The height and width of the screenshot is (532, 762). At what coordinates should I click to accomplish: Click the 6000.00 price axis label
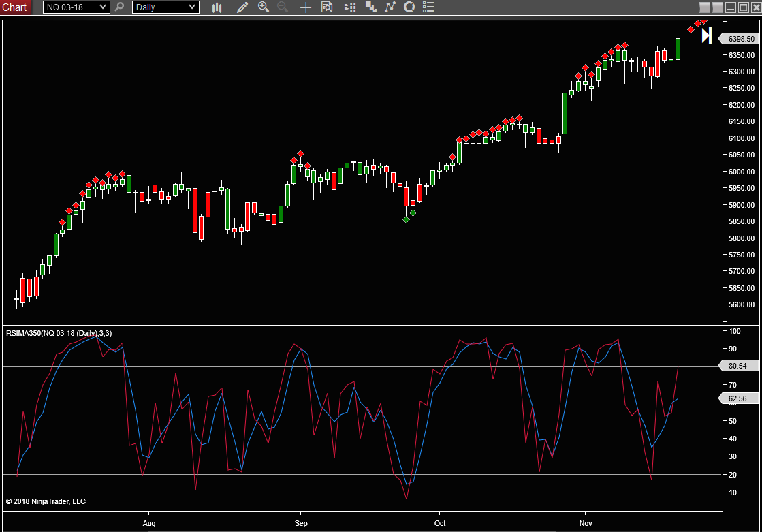[742, 172]
